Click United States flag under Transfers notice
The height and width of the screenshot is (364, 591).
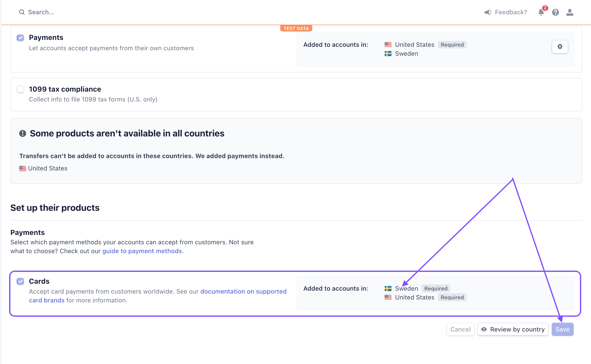(23, 168)
